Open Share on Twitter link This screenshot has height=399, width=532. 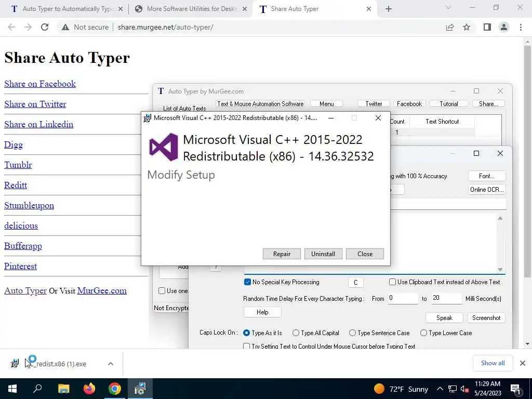35,104
